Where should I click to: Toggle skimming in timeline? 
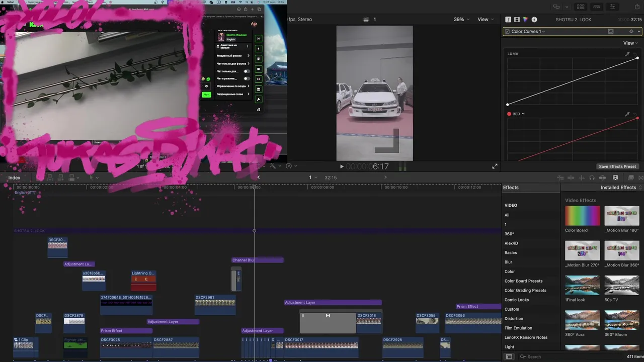571,177
